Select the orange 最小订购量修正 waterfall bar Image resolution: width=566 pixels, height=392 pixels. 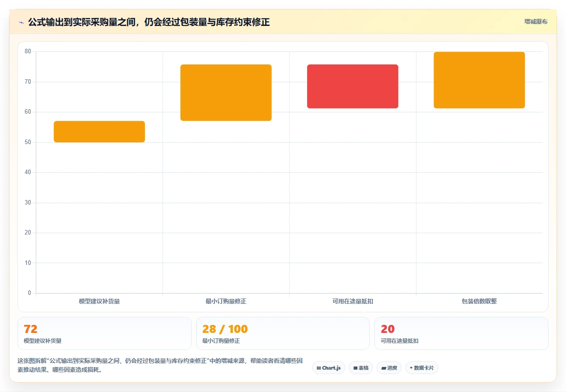pos(226,93)
